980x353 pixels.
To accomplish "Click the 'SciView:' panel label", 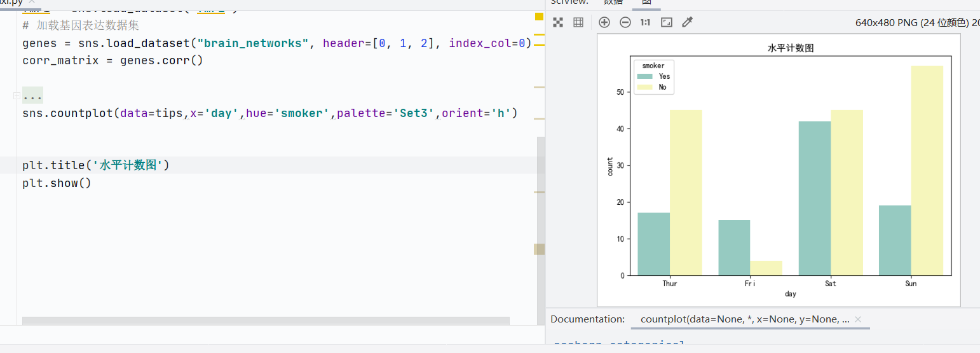I will (x=569, y=3).
